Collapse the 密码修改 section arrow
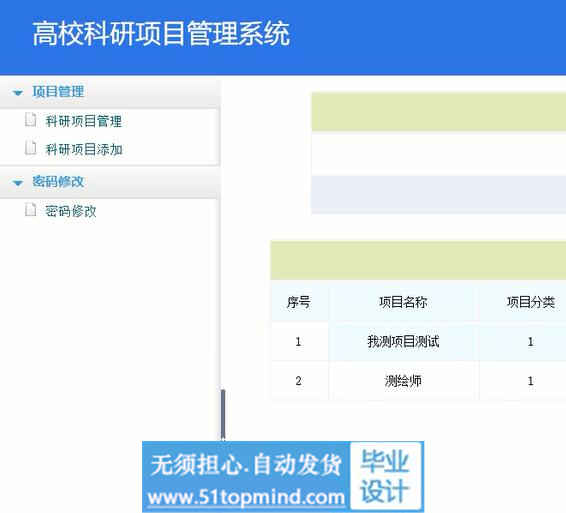Image resolution: width=566 pixels, height=513 pixels. click(17, 183)
